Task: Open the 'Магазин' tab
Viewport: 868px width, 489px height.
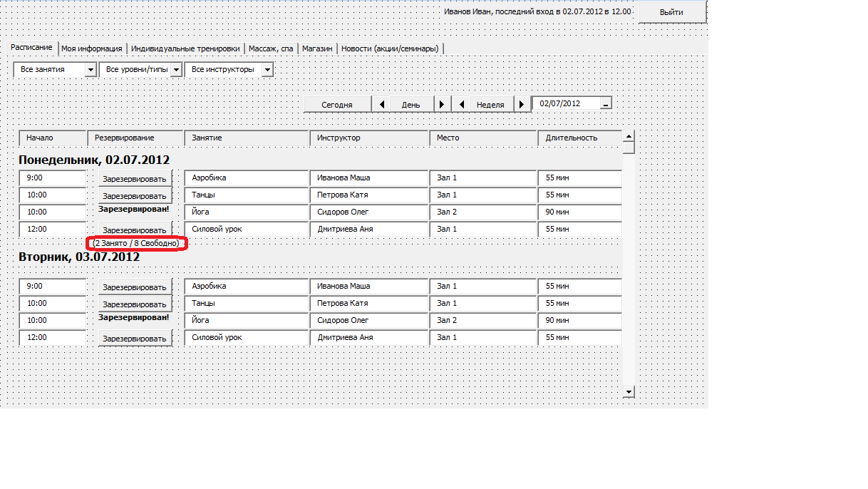Action: pyautogui.click(x=317, y=48)
